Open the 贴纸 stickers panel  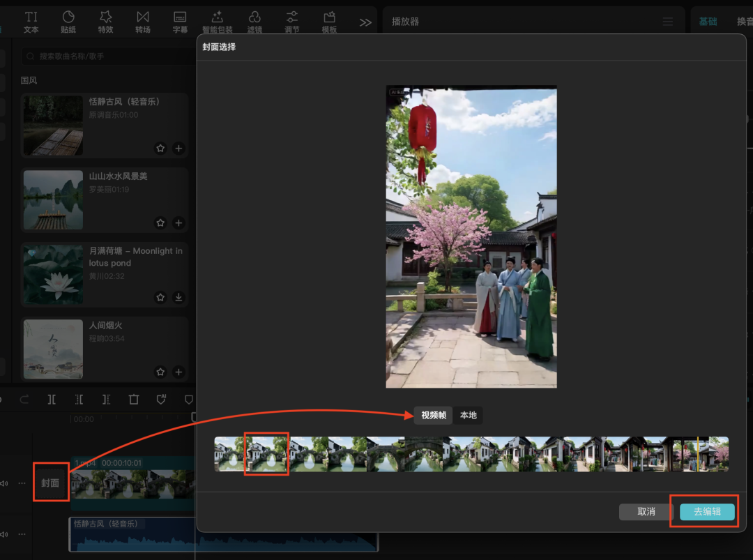point(68,21)
